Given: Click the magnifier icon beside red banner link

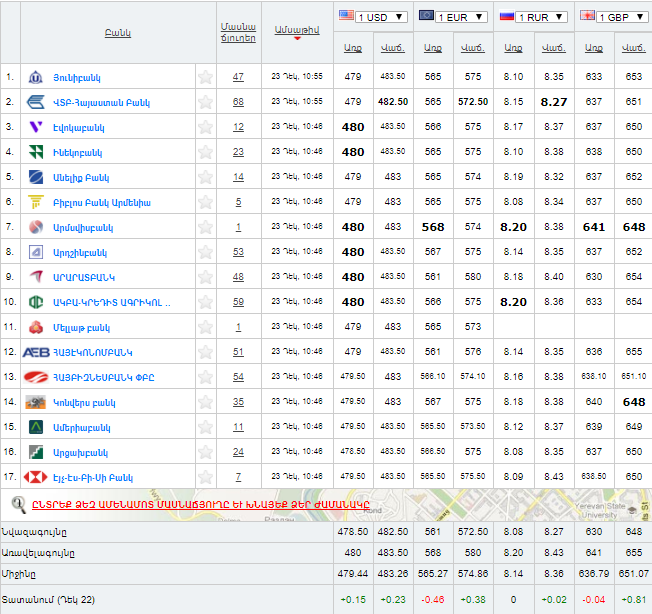Looking at the screenshot, I should tap(18, 505).
